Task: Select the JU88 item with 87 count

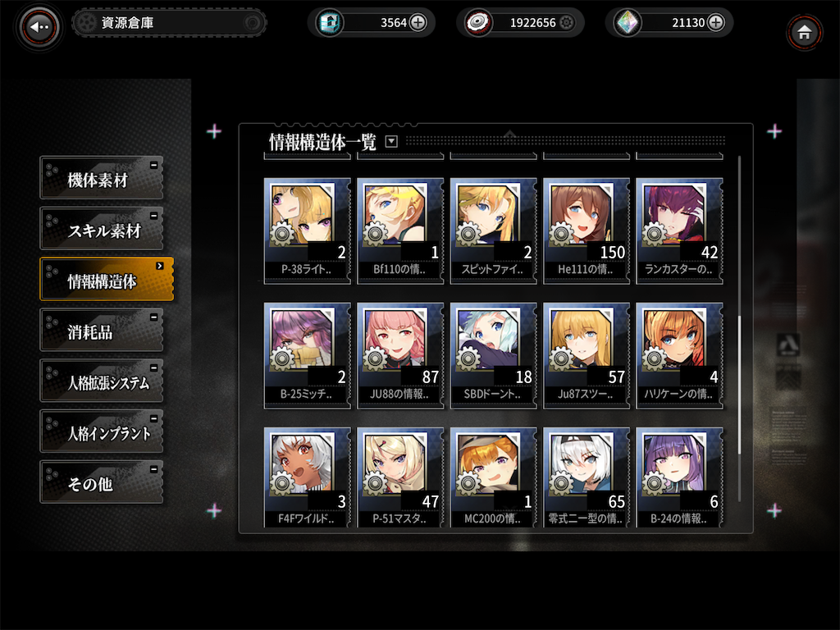Action: 400,356
